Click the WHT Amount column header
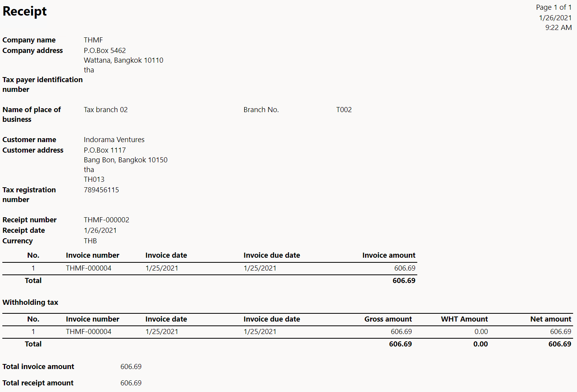The image size is (577, 392). coord(464,319)
